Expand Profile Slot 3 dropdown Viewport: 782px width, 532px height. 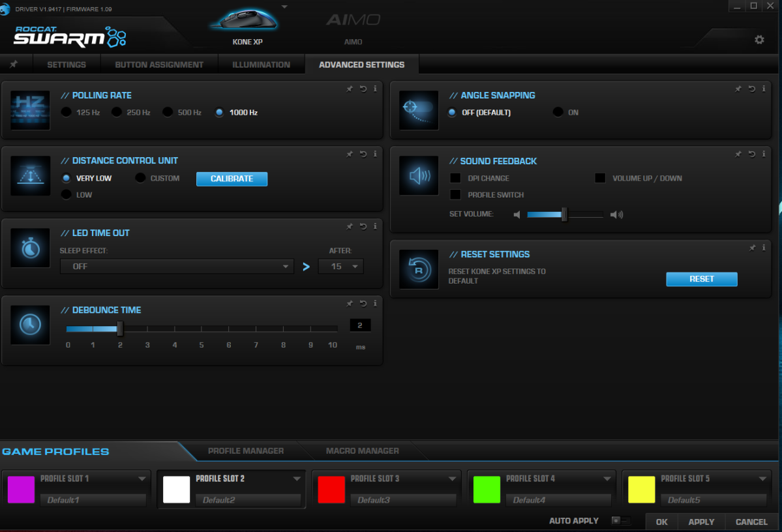pyautogui.click(x=452, y=479)
